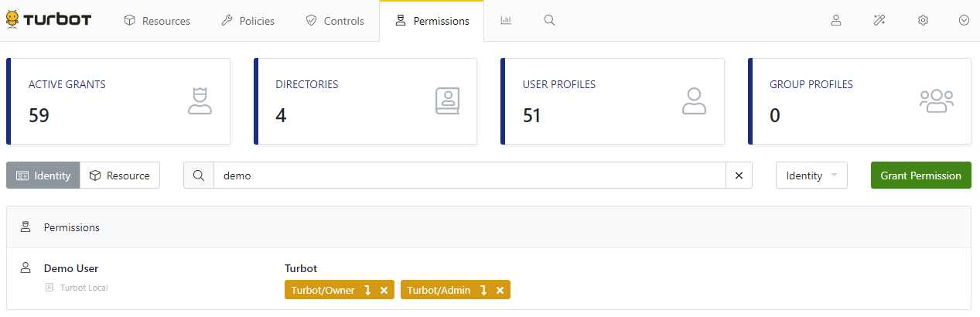Open the Active Grants card
Viewport: 980px width, 317px height.
coord(118,101)
